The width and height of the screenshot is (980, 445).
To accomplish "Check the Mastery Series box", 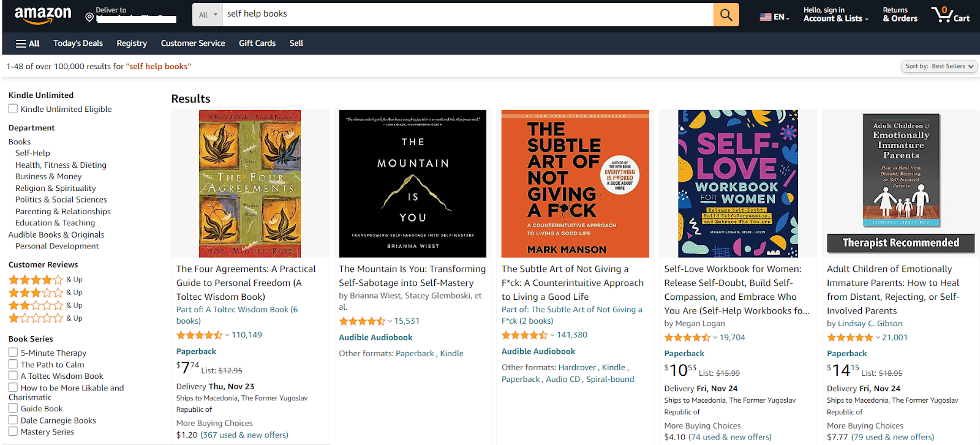I will (13, 432).
